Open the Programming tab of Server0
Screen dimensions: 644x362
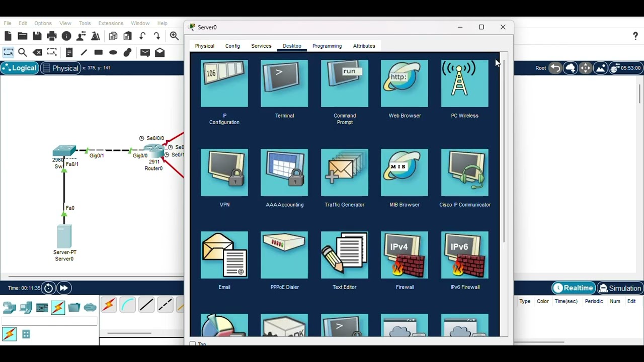pyautogui.click(x=327, y=46)
